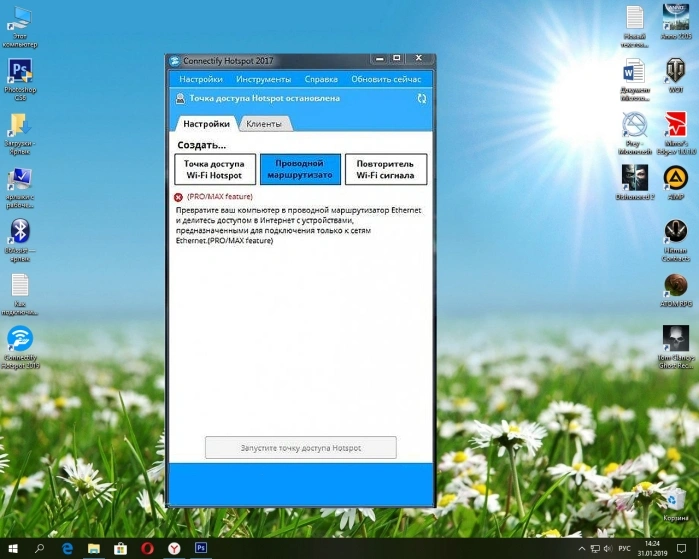Click the user icon beside hotspot status
Image resolution: width=699 pixels, height=559 pixels.
tap(180, 99)
